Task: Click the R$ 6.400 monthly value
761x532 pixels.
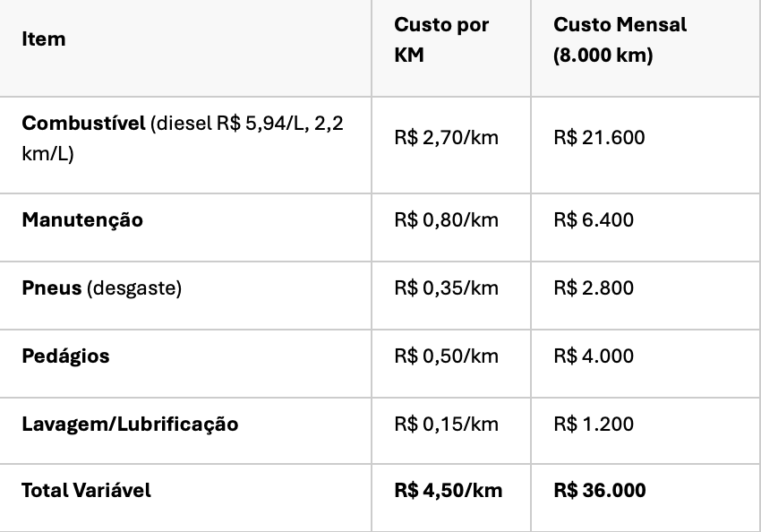Action: point(594,220)
